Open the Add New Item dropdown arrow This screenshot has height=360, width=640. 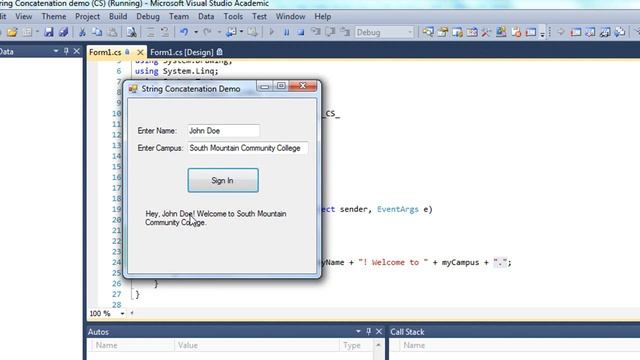coord(37,32)
